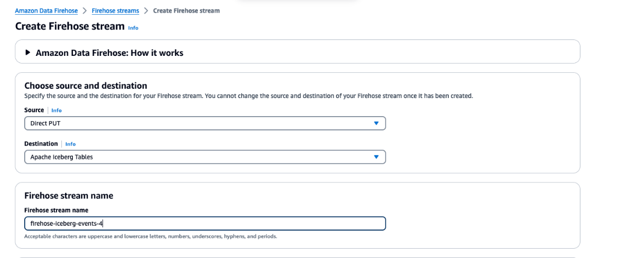Click the "Amazon Data Firehose: How it works" header text
The image size is (644, 258).
pyautogui.click(x=109, y=53)
